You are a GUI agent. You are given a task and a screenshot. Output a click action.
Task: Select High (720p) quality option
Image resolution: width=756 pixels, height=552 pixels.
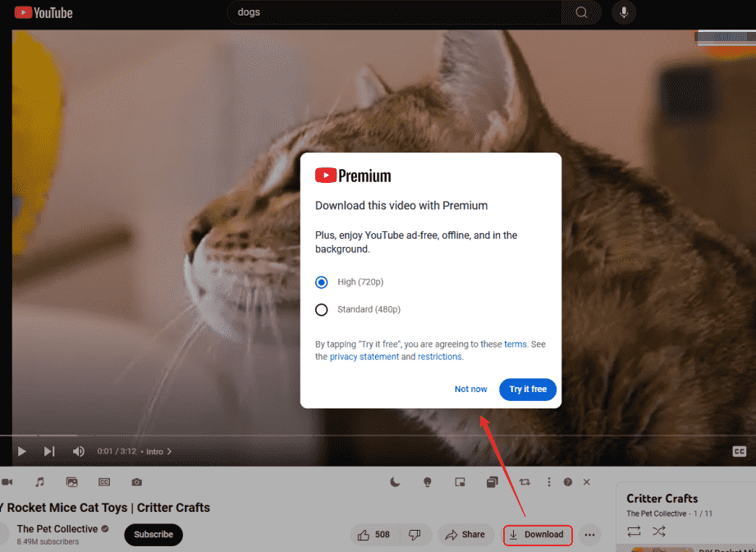(x=322, y=282)
